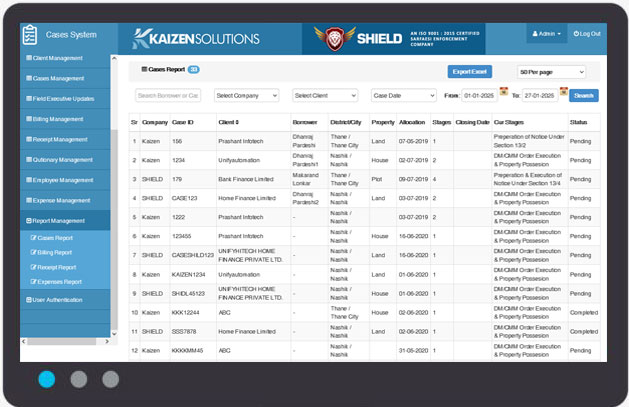The image size is (629, 407).
Task: Open the Select Client dropdown
Action: pos(325,95)
